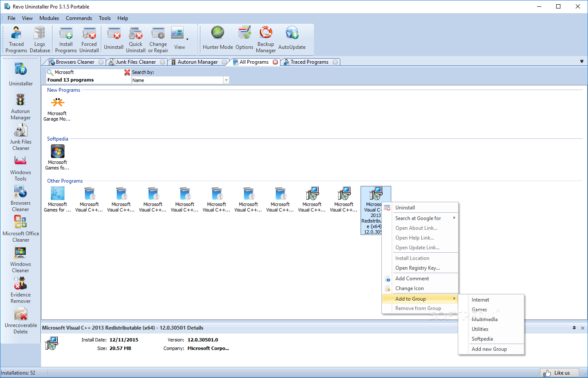The image size is (588, 378).
Task: Add program to Games group
Action: 491,310
